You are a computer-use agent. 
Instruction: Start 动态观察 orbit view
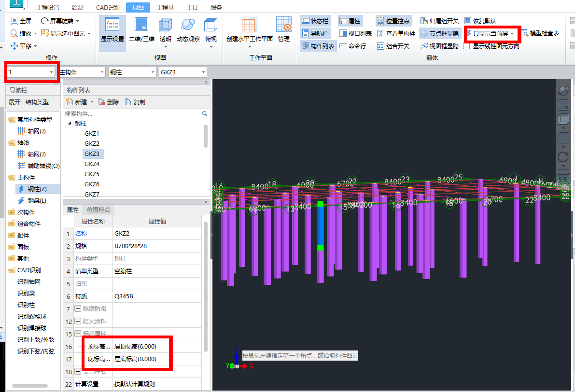188,30
